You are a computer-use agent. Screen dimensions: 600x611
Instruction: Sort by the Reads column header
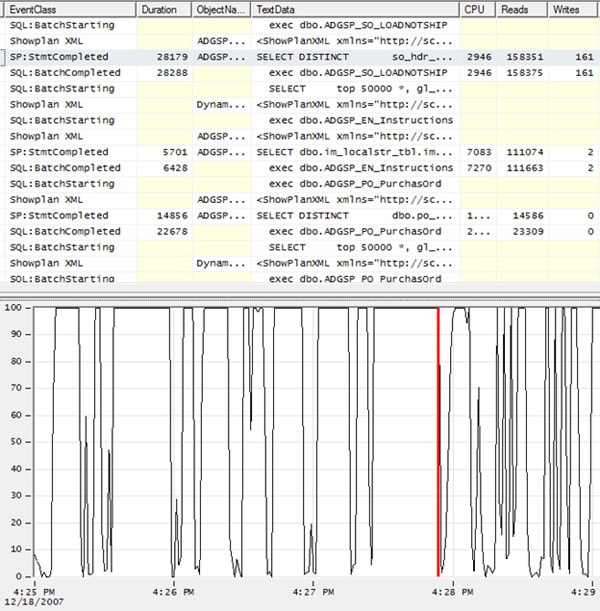(521, 10)
